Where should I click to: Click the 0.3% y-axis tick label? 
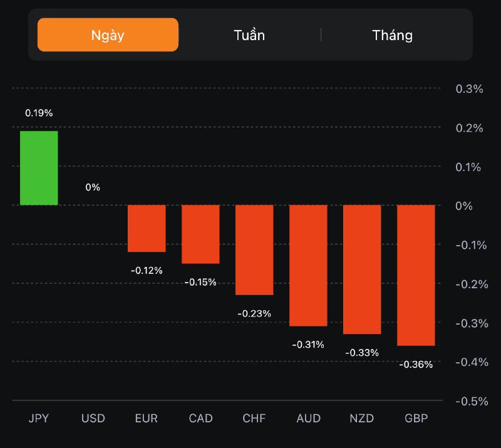[x=468, y=89]
